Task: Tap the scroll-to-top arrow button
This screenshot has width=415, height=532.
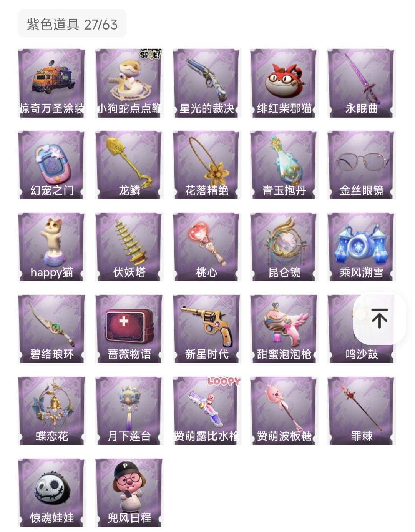Action: point(380,319)
